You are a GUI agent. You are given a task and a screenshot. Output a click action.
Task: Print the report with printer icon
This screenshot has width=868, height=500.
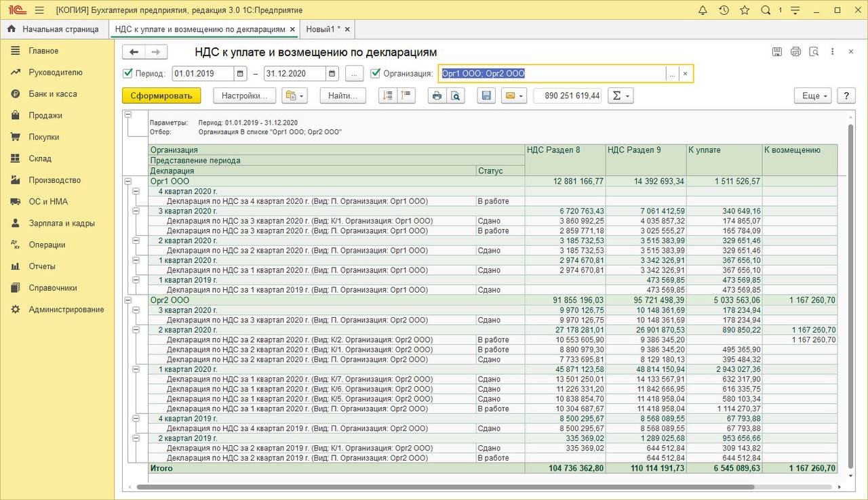[x=437, y=96]
